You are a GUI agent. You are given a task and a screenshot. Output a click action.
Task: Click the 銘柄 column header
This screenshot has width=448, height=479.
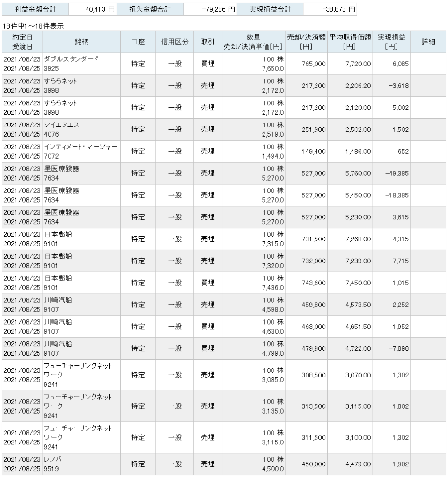81,42
